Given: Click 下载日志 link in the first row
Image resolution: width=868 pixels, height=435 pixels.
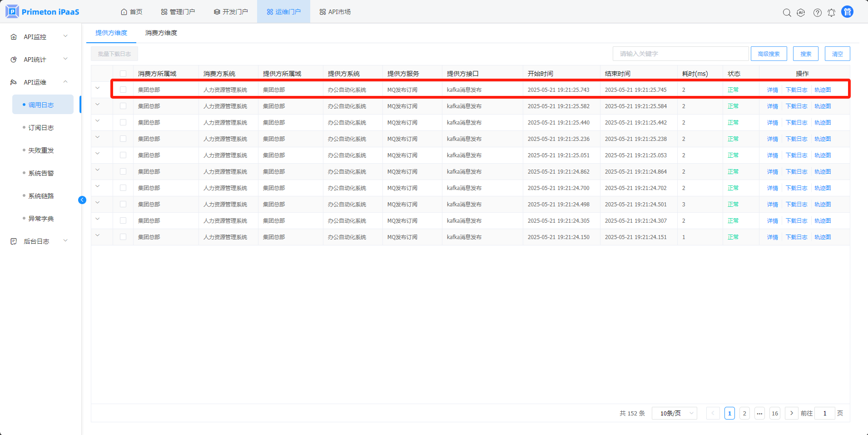Looking at the screenshot, I should [796, 90].
